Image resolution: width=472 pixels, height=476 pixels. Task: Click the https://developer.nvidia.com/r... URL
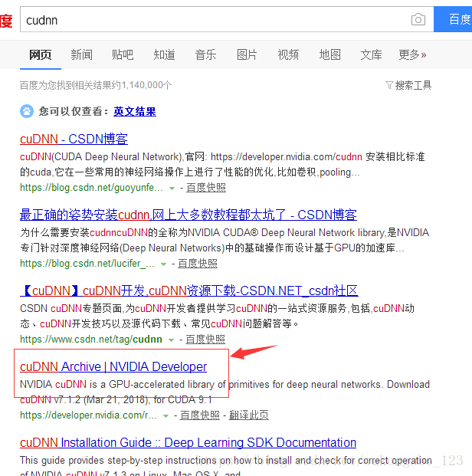pos(88,415)
